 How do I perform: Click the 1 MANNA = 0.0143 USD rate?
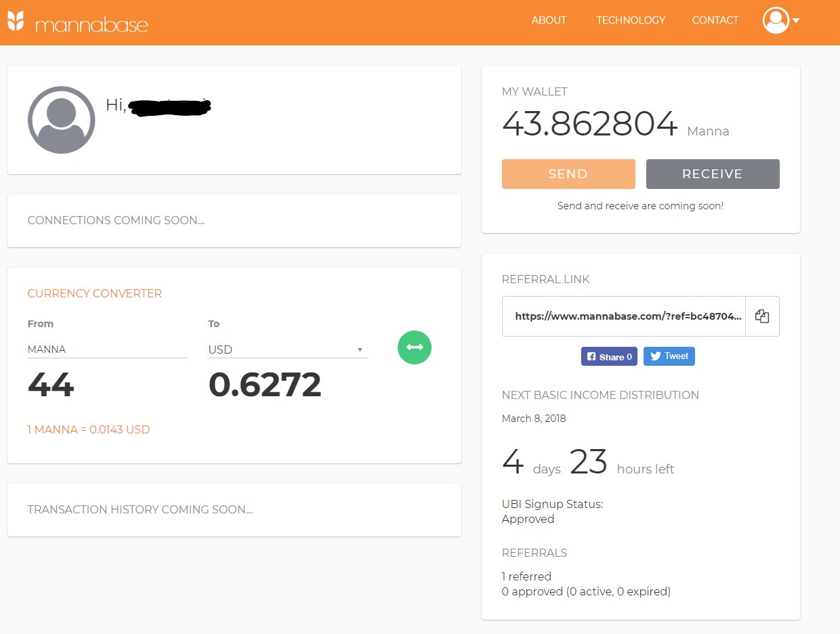89,429
